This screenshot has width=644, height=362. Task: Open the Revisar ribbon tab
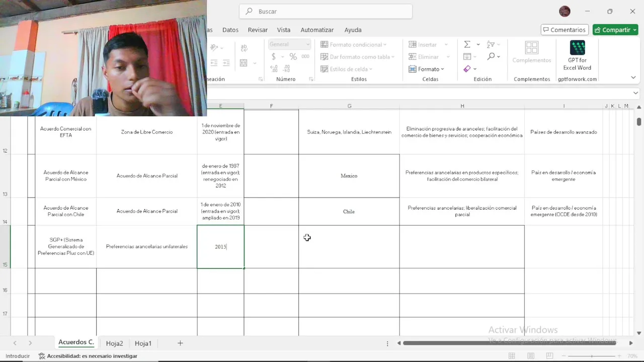[258, 30]
